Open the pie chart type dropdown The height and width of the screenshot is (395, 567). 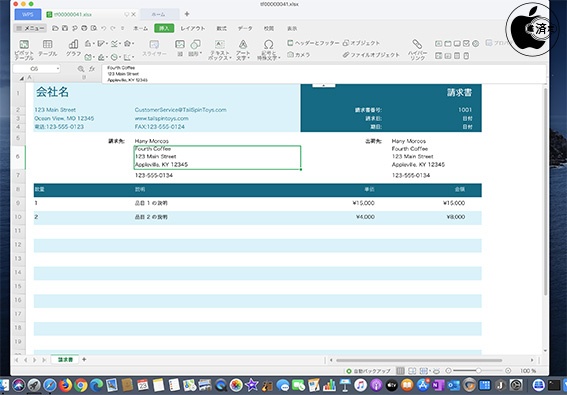coord(115,57)
